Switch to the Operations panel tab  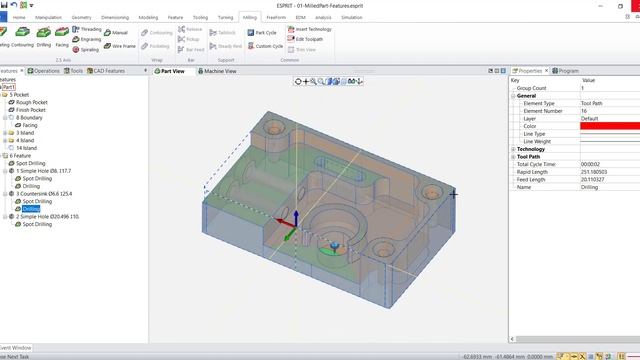[44, 71]
